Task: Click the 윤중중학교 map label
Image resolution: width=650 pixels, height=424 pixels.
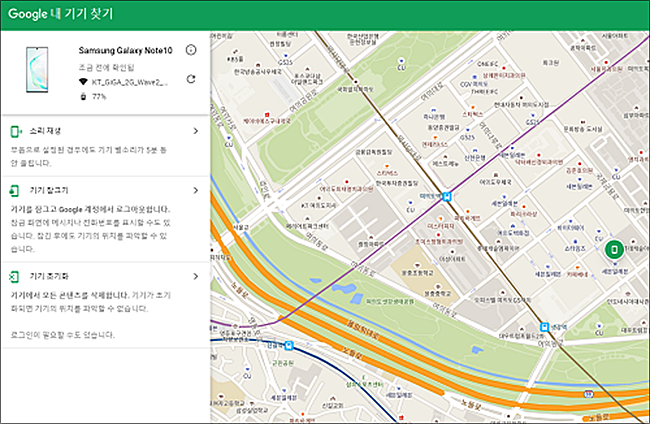Action: click(x=437, y=293)
